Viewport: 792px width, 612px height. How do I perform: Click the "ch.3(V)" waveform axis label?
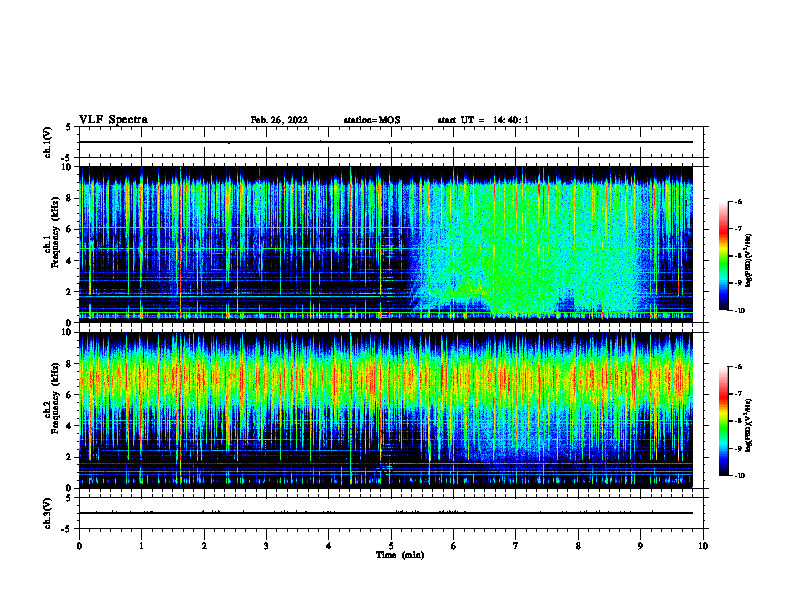[48, 513]
